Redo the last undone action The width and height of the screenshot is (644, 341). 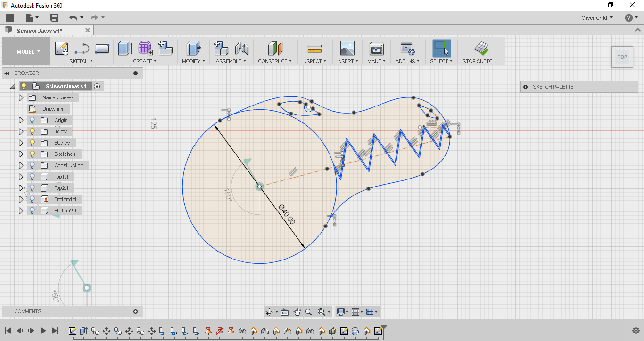[x=94, y=18]
